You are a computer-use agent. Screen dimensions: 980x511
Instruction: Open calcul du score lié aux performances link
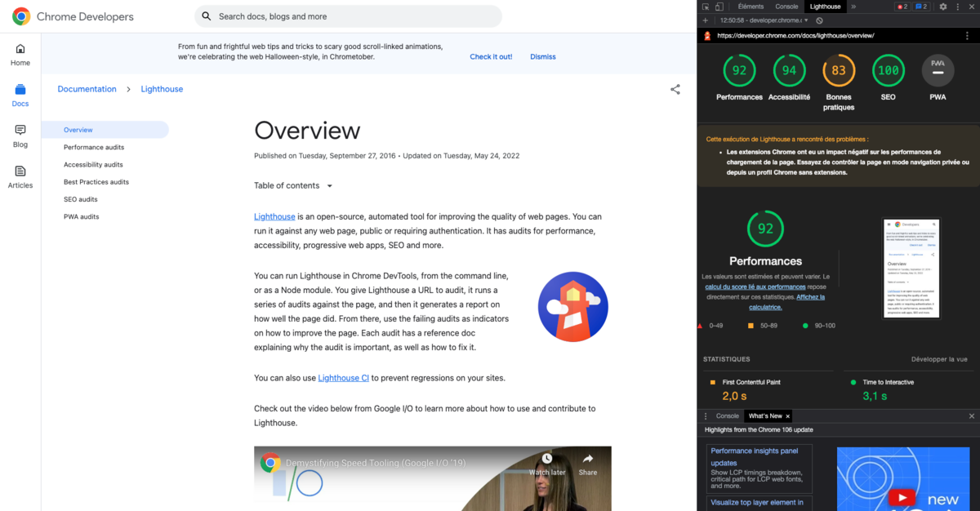pyautogui.click(x=755, y=287)
